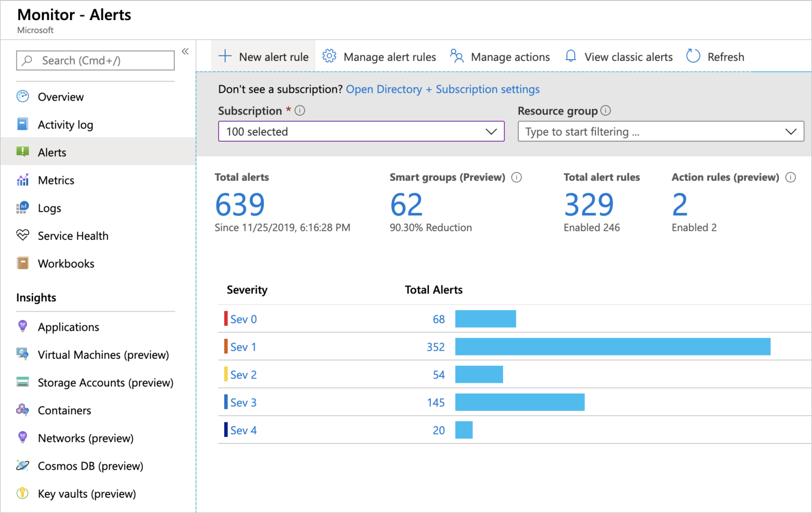The width and height of the screenshot is (812, 513).
Task: Click the Refresh circular arrow icon
Action: pos(693,56)
